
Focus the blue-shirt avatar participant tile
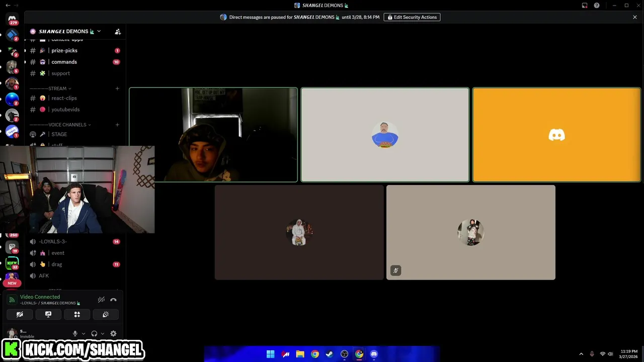pos(385,135)
